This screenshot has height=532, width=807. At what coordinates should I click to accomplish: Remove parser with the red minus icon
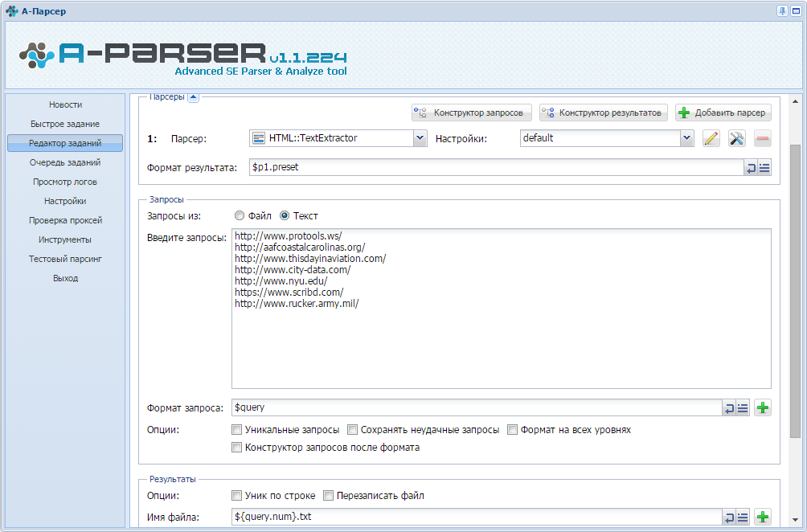point(763,138)
